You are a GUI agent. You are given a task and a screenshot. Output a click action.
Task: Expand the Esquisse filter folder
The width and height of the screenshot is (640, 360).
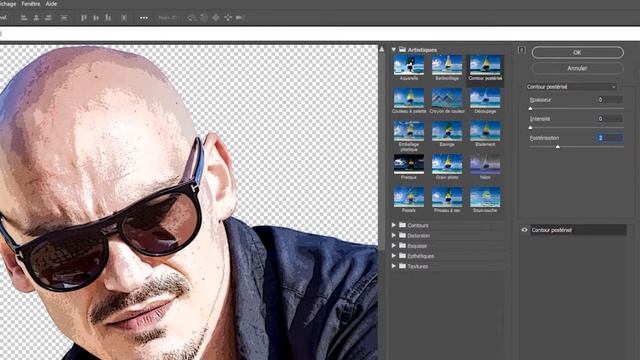point(394,245)
